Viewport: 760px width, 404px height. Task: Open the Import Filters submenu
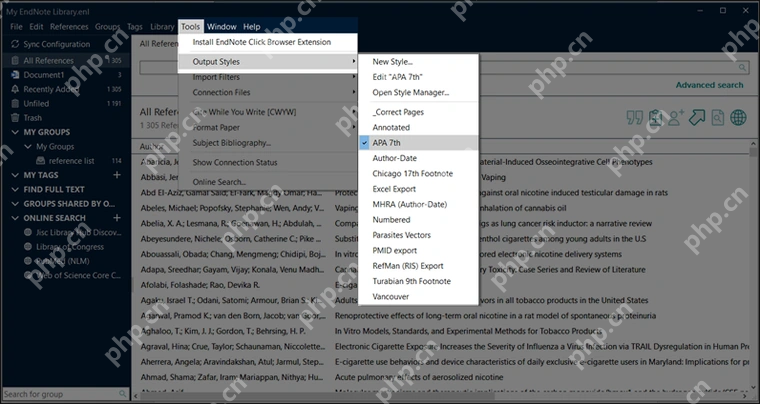tap(268, 77)
